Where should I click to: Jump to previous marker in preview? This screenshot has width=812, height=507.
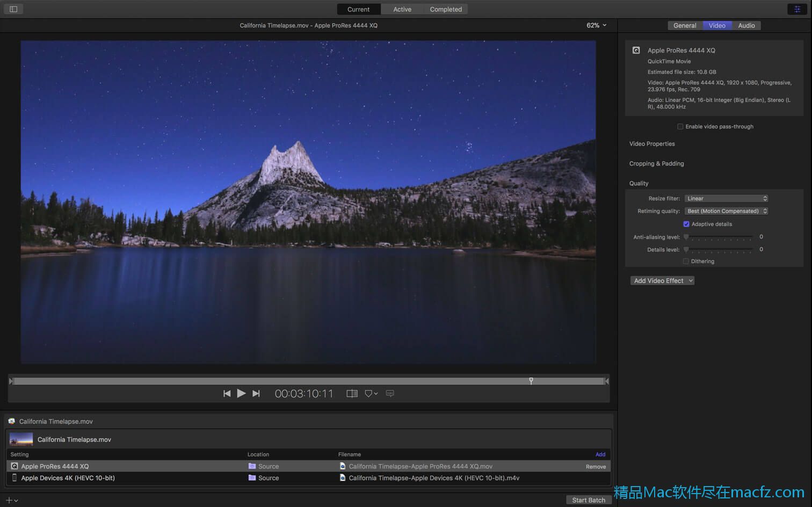(x=227, y=394)
